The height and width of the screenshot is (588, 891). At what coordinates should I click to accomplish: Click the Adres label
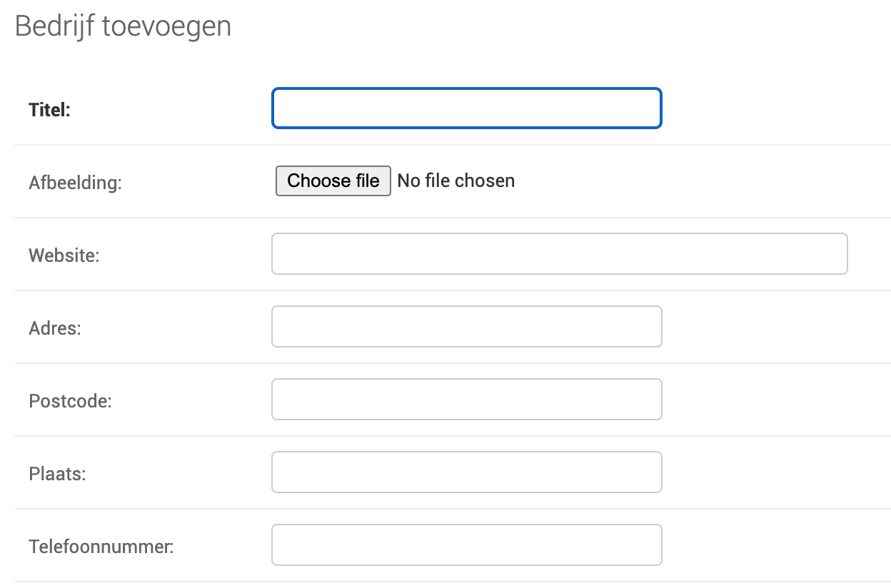tap(55, 328)
